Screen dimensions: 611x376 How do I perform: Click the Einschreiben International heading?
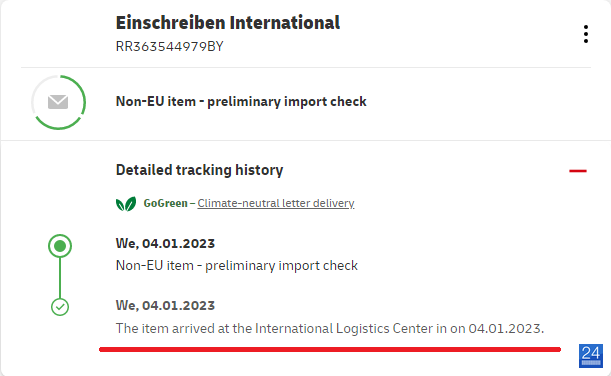(x=228, y=22)
